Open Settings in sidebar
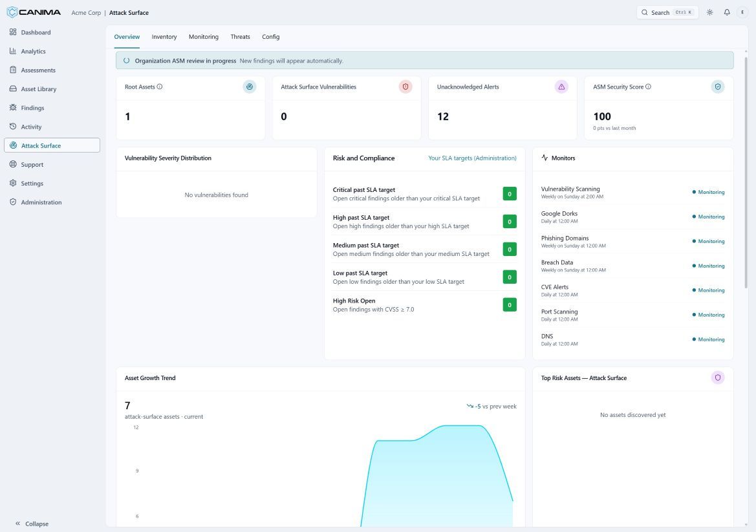Screen dimensions: 756x532 click(x=52, y=183)
